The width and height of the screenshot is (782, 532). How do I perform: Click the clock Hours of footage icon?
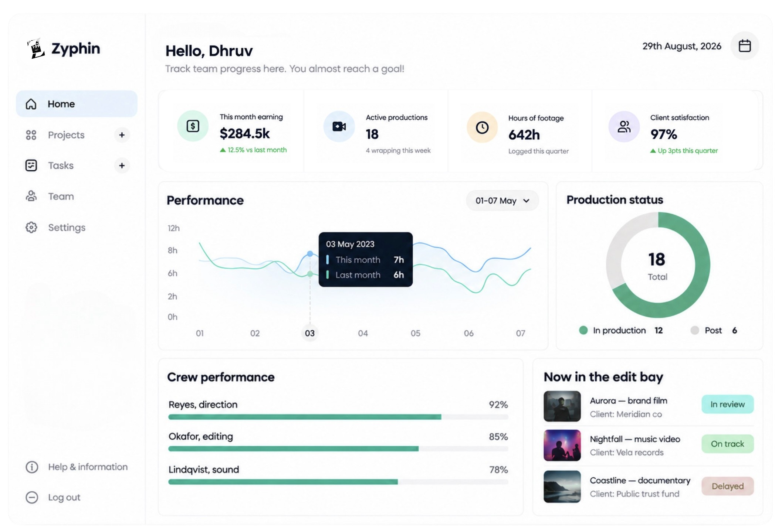coord(482,127)
